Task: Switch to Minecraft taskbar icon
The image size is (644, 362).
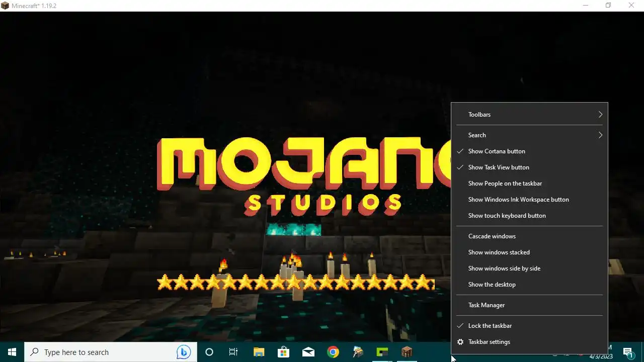Action: tap(407, 352)
